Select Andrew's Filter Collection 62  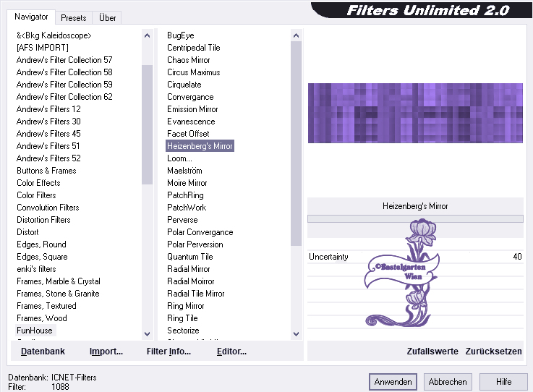pos(64,97)
